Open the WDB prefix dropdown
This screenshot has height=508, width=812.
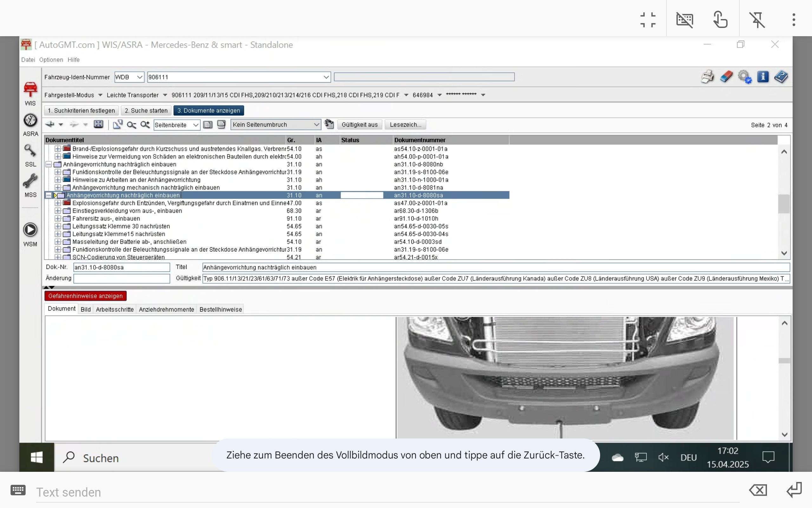point(140,77)
